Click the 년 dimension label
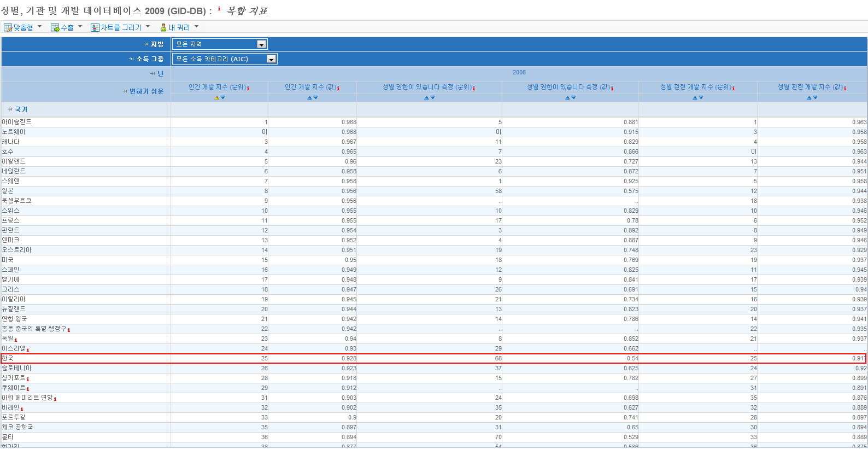 [x=160, y=74]
